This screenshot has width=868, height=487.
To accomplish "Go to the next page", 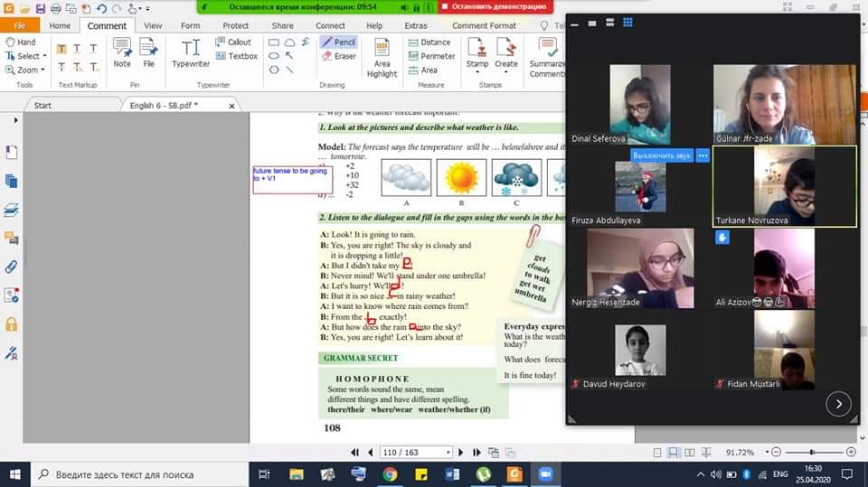I will [x=460, y=452].
